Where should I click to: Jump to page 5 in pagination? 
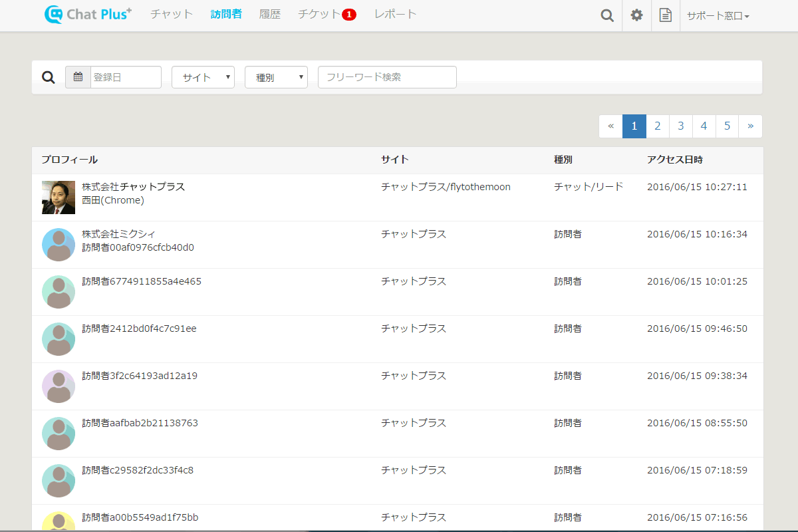(727, 126)
